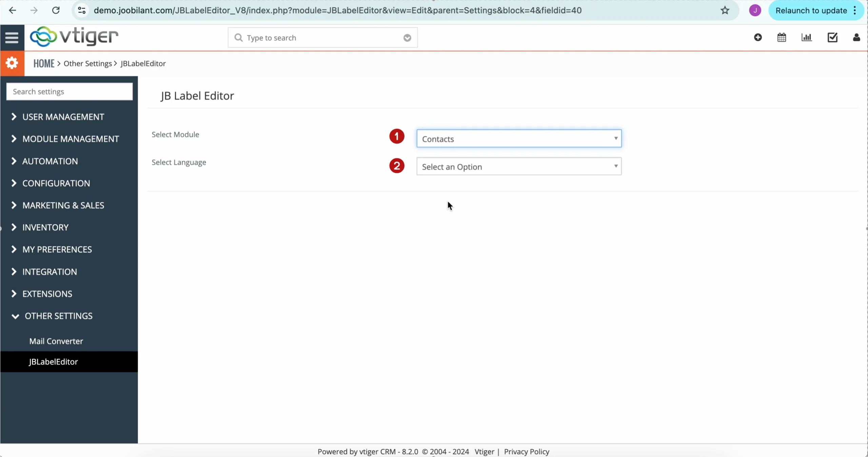The image size is (868, 457).
Task: Open the Calendar icon in the header
Action: [x=782, y=37]
